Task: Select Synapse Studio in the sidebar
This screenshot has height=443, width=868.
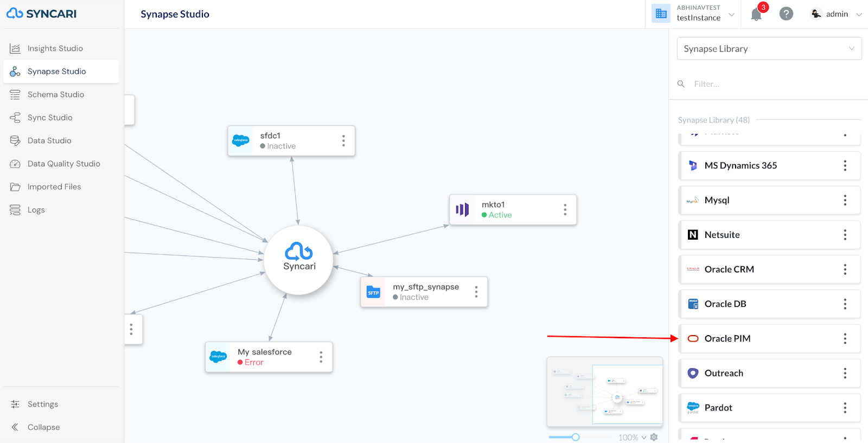Action: 61,72
